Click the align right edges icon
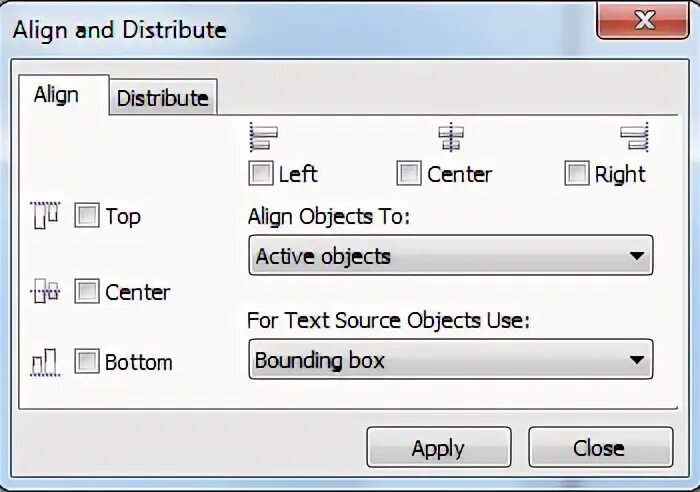 pos(634,136)
